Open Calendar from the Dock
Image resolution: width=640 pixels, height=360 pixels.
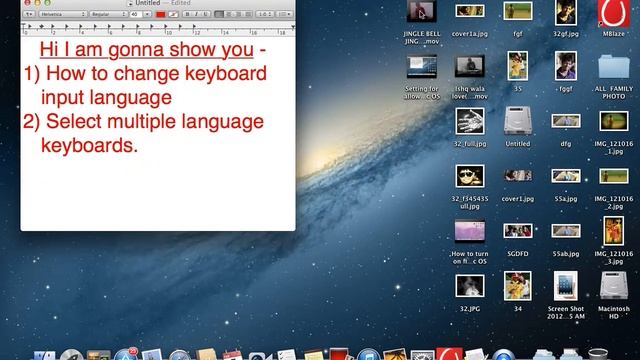pos(232,355)
